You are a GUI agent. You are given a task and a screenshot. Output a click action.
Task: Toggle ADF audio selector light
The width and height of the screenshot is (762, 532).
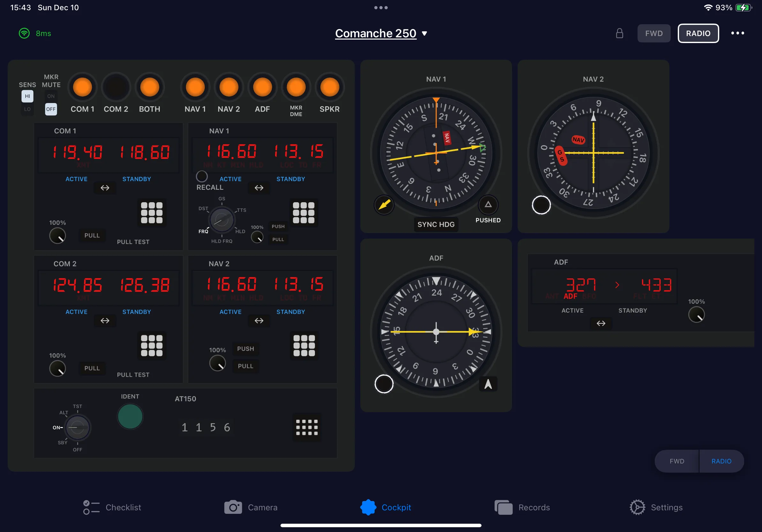click(x=262, y=87)
